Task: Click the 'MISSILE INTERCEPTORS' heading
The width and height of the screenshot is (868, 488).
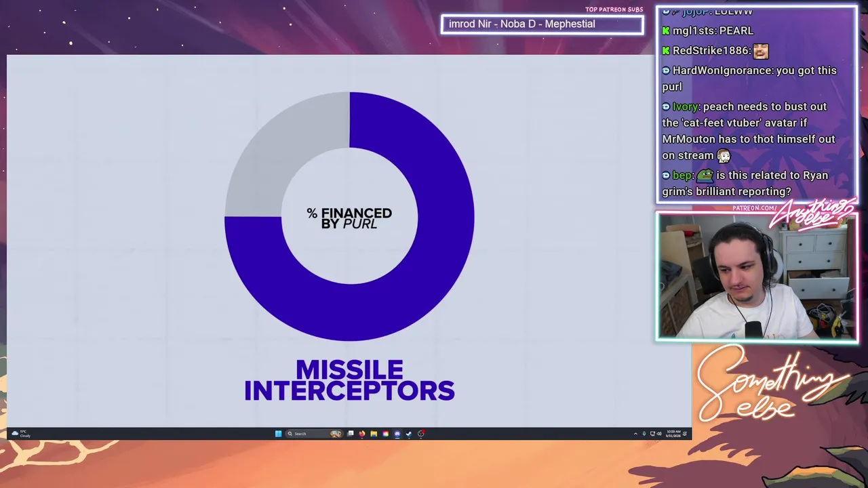Action: (349, 380)
